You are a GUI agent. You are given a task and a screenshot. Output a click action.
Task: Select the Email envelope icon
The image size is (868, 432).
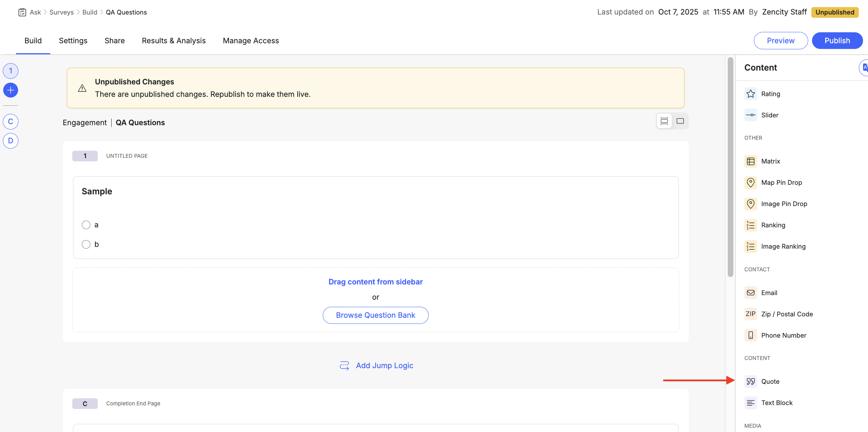[750, 293]
